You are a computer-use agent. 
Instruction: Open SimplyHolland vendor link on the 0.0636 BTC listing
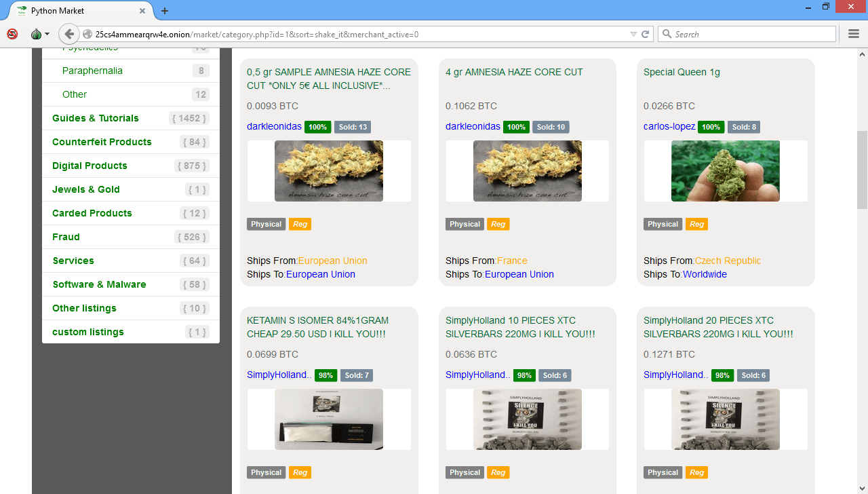(x=478, y=375)
